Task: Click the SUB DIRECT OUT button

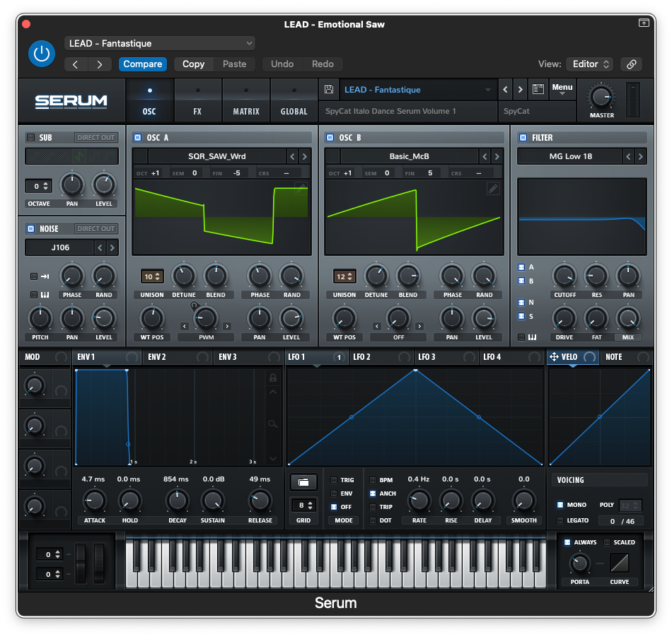Action: 96,137
